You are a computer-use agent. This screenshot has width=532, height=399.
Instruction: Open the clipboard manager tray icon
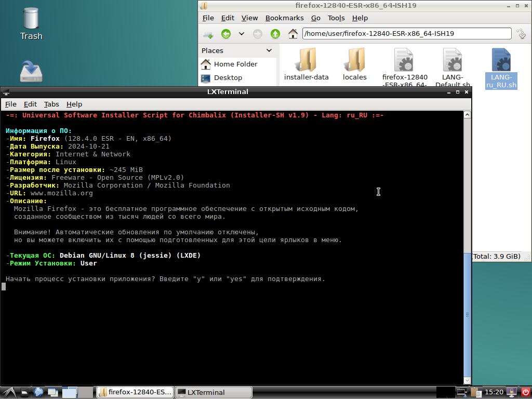point(476,393)
